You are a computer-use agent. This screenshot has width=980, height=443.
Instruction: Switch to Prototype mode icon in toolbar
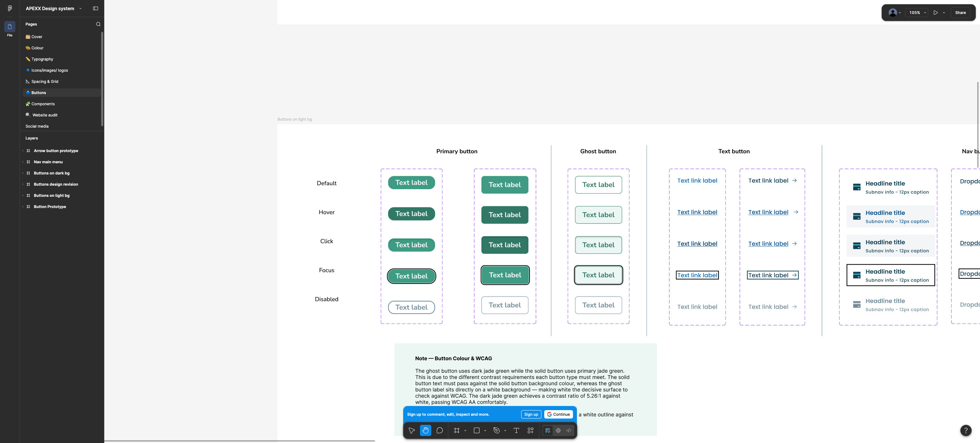click(x=558, y=430)
